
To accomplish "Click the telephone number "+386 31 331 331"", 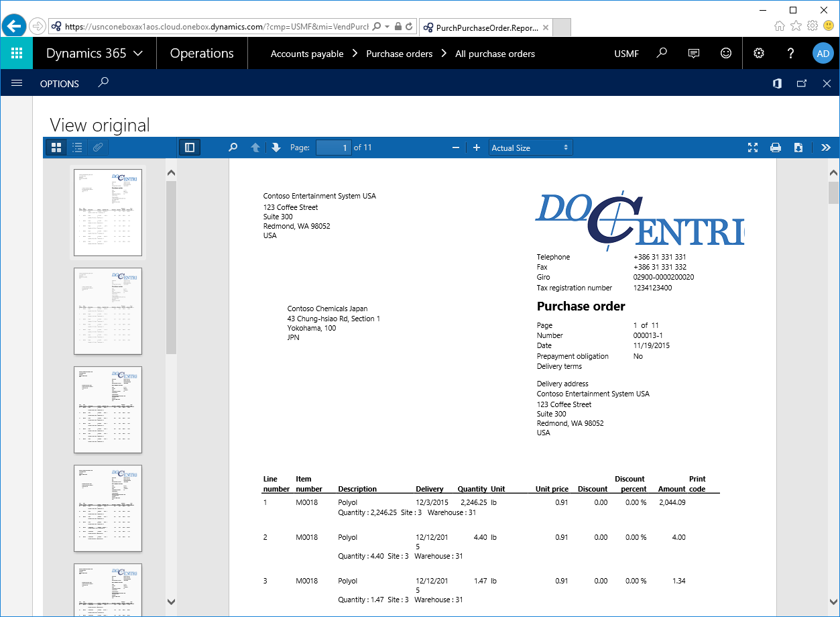I will click(x=660, y=257).
